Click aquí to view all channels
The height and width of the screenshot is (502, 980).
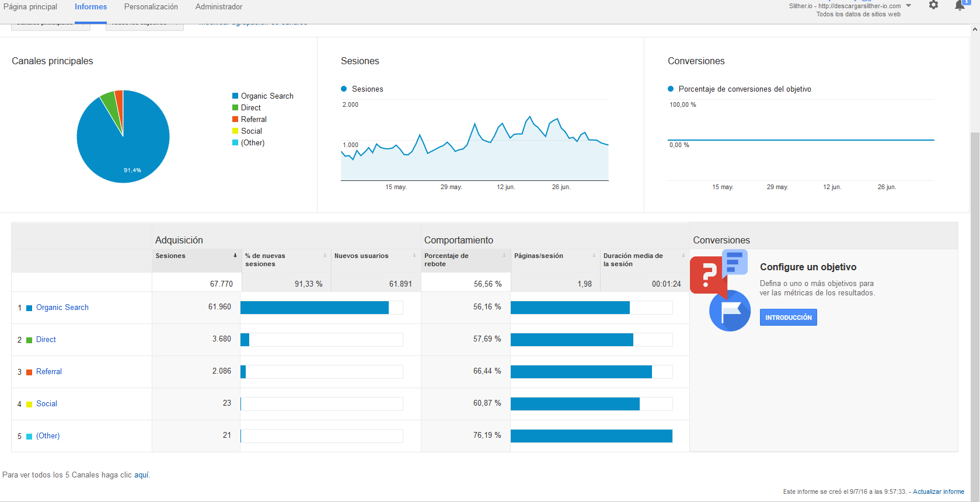point(141,475)
